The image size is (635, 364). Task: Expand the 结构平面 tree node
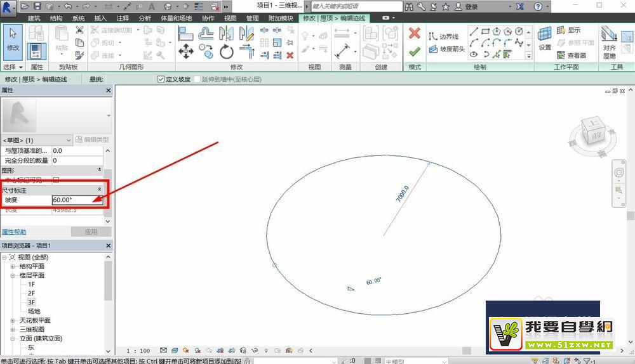[x=12, y=266]
